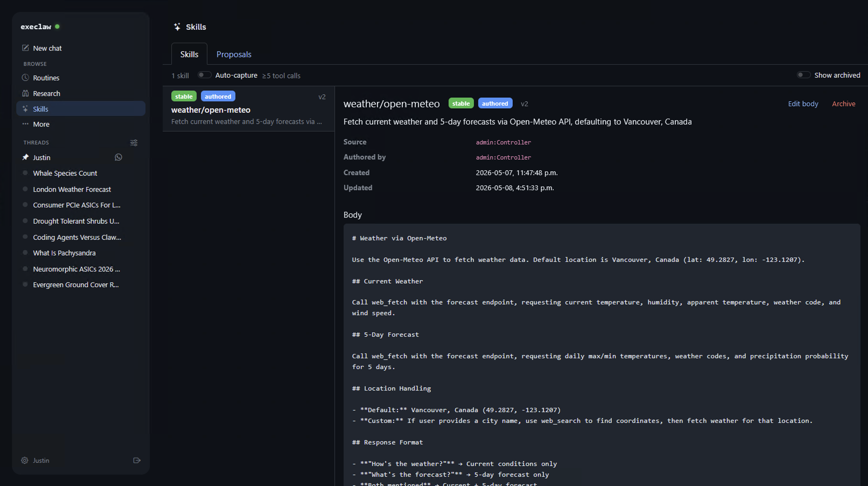Click the sparkle icon in Skills page header
Screen dimensions: 868x486
pyautogui.click(x=177, y=27)
